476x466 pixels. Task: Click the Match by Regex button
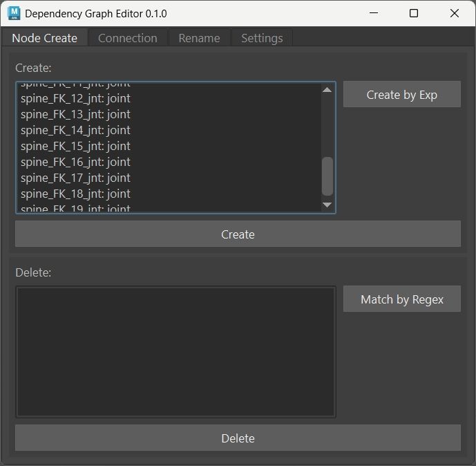[x=401, y=299]
